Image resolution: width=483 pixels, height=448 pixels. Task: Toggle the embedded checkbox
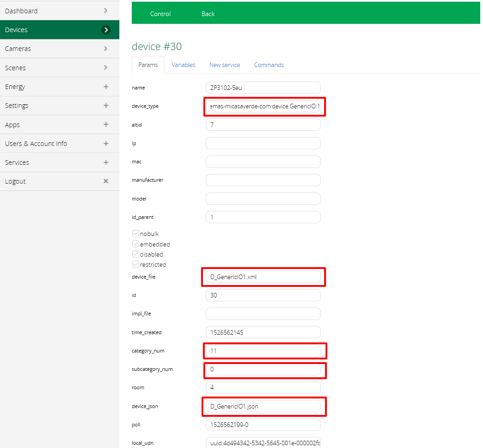point(136,244)
